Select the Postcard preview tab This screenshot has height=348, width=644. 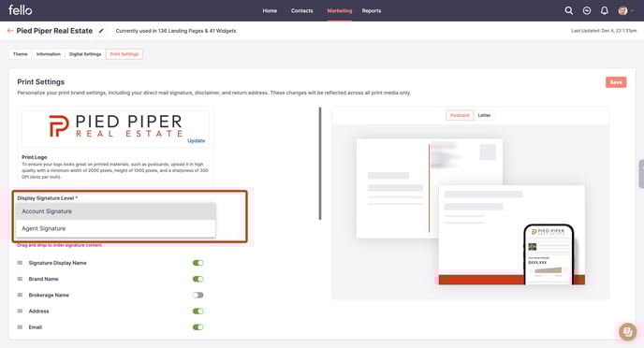[x=460, y=115]
